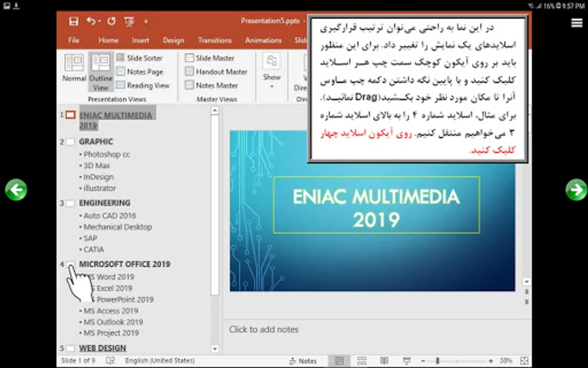Click Slide Show icon in status bar
Screen dimensions: 588x368
point(407,361)
